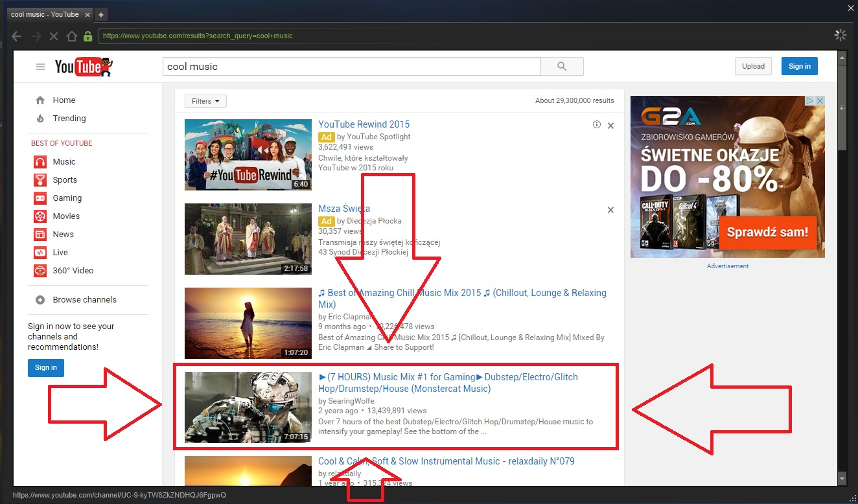Open the YouTube Rewind video thumbnail
Image resolution: width=858 pixels, height=504 pixels.
248,155
